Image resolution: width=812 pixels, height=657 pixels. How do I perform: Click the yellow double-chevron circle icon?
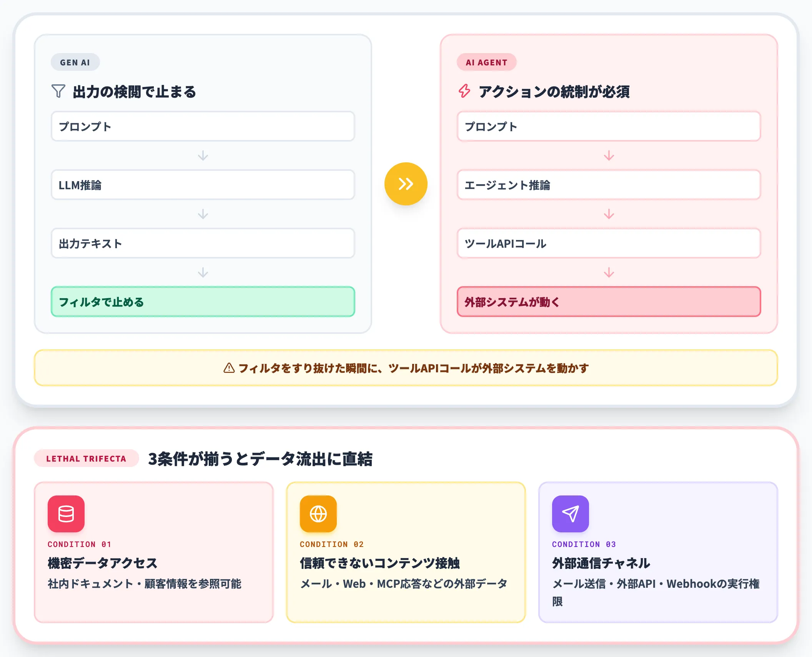[406, 184]
